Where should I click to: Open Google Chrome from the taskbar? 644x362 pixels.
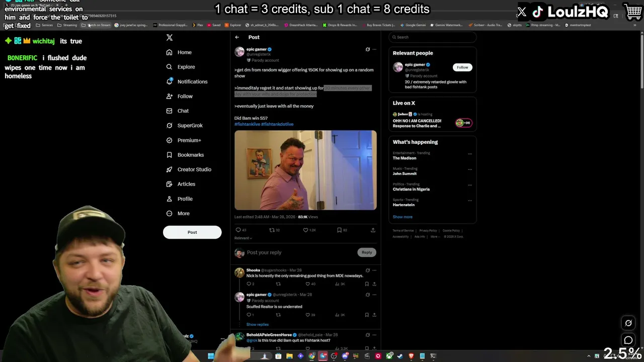point(311,356)
